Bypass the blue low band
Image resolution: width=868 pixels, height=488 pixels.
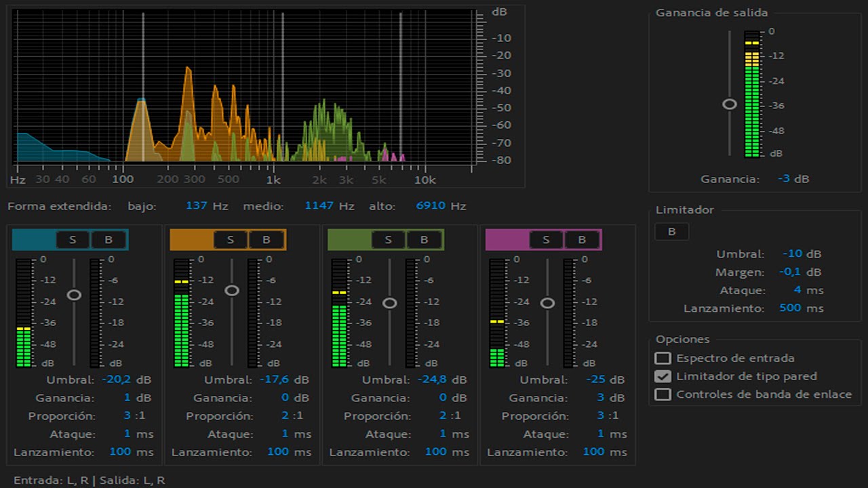(x=108, y=239)
